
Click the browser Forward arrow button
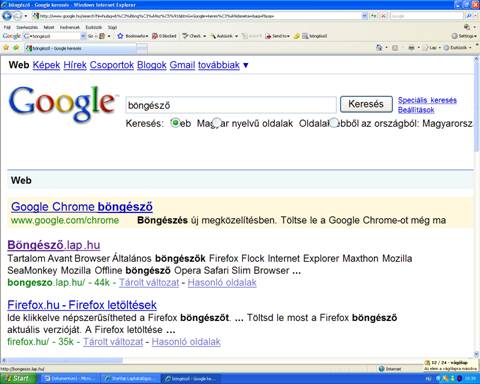click(x=18, y=16)
